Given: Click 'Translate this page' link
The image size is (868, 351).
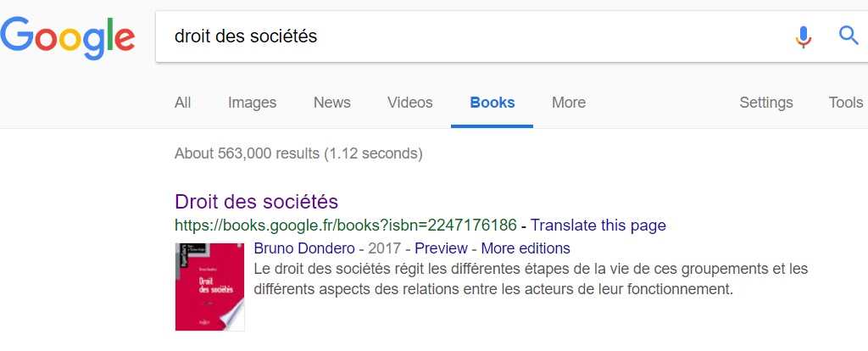Looking at the screenshot, I should (x=598, y=226).
